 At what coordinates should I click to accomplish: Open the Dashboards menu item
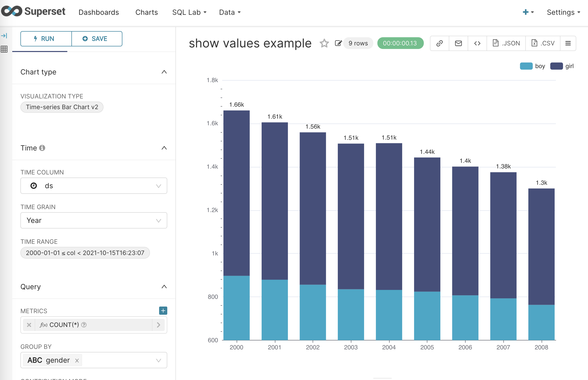[99, 12]
